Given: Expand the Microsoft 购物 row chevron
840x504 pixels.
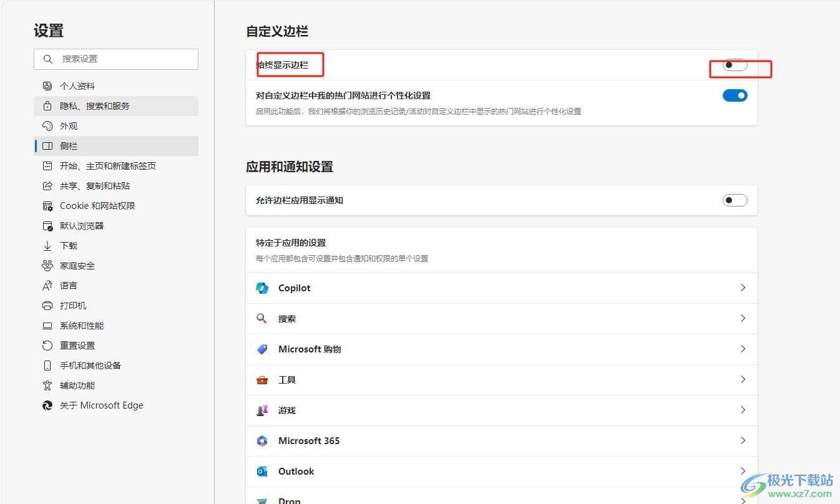Looking at the screenshot, I should tap(743, 349).
